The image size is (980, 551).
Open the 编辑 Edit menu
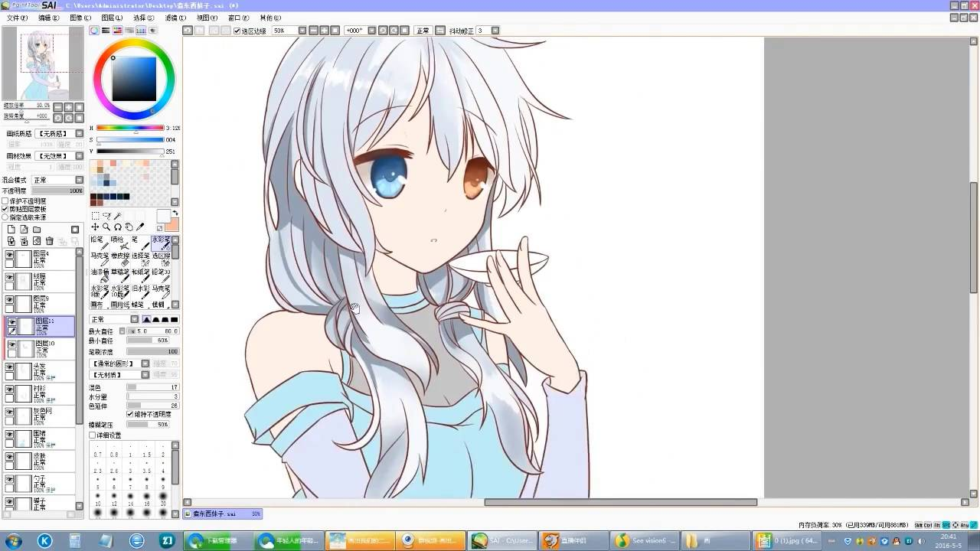tap(49, 18)
